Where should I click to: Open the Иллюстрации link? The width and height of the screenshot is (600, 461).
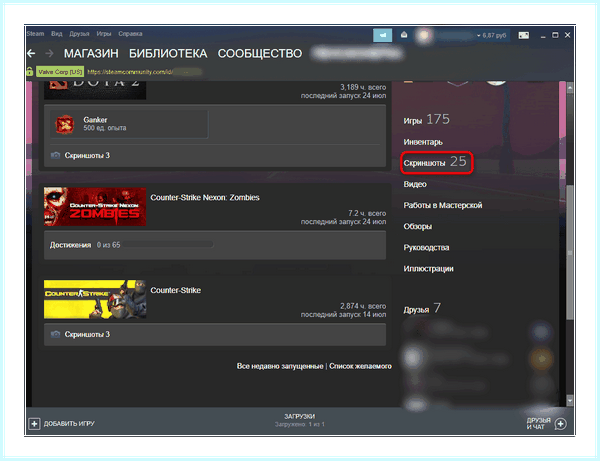[x=428, y=268]
